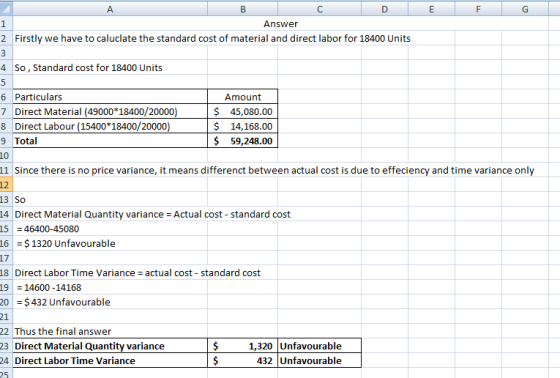The image size is (560, 378).
Task: Select column E header
Action: (x=431, y=9)
